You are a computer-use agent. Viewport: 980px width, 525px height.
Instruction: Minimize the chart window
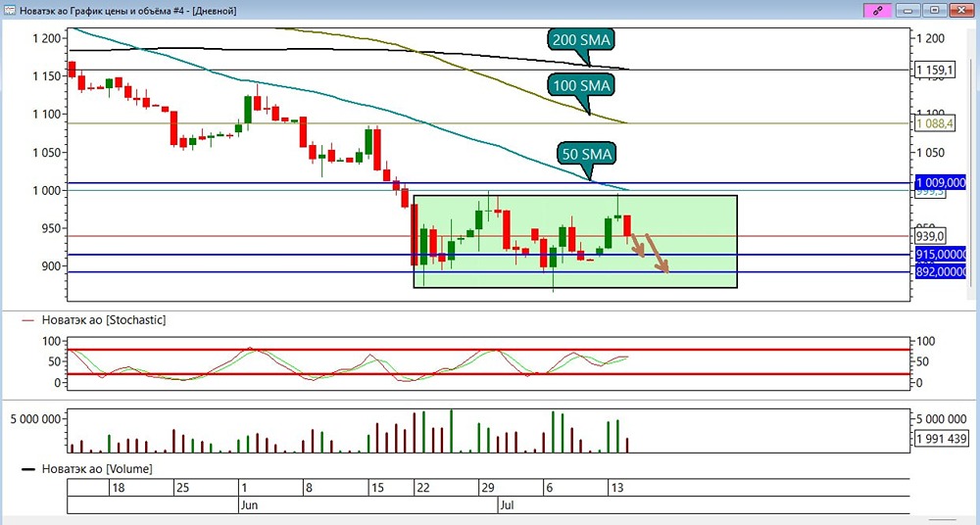(908, 10)
